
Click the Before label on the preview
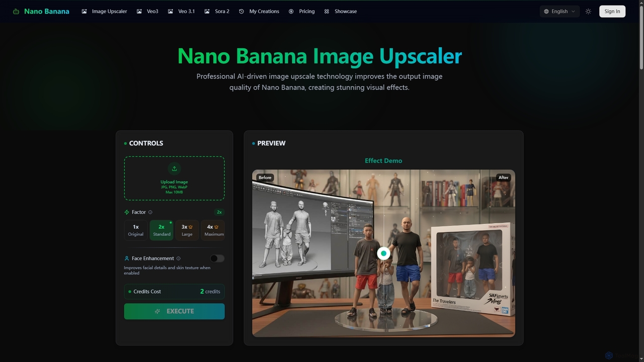(265, 177)
